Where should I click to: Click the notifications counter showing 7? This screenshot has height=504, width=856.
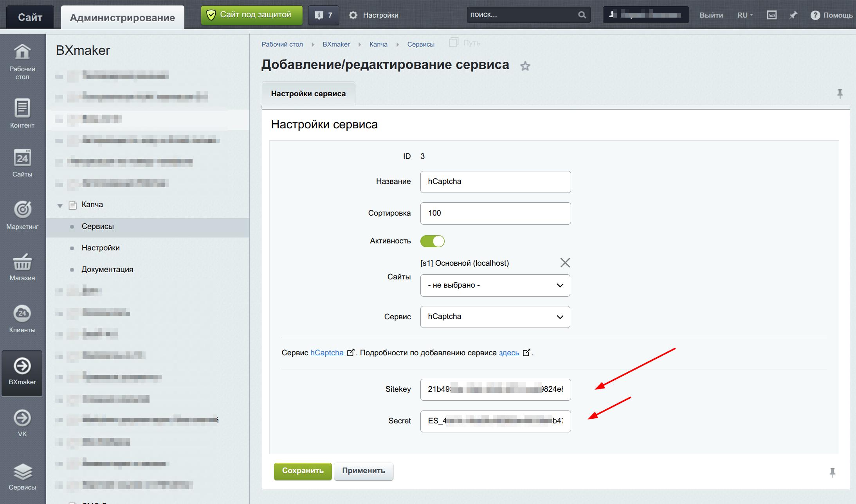[323, 15]
